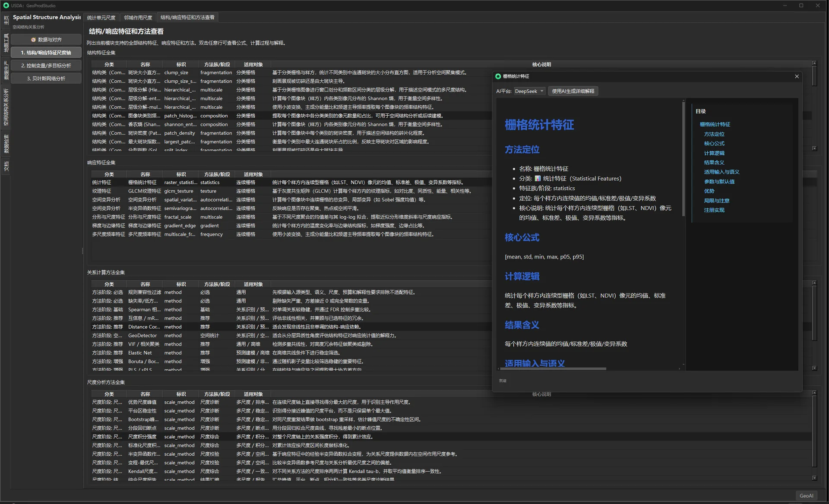
Task: Switch to the 统计单元尺度 tab
Action: tap(101, 18)
